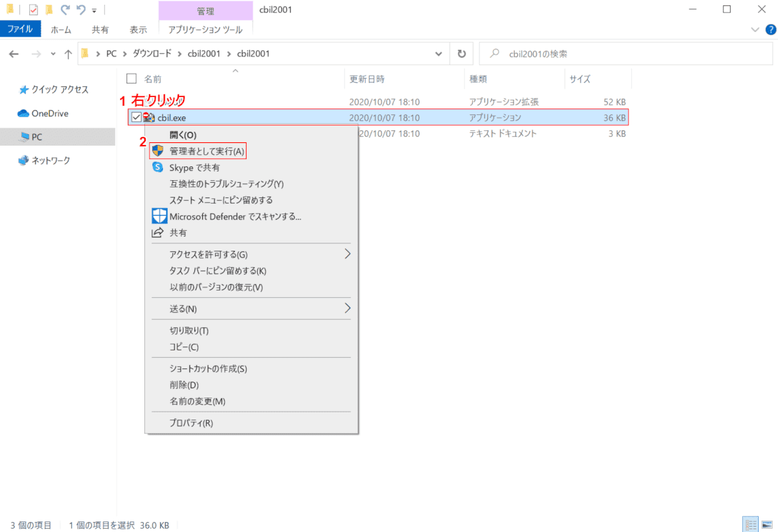Select the テキスト ドキュメント row entry

[x=503, y=134]
